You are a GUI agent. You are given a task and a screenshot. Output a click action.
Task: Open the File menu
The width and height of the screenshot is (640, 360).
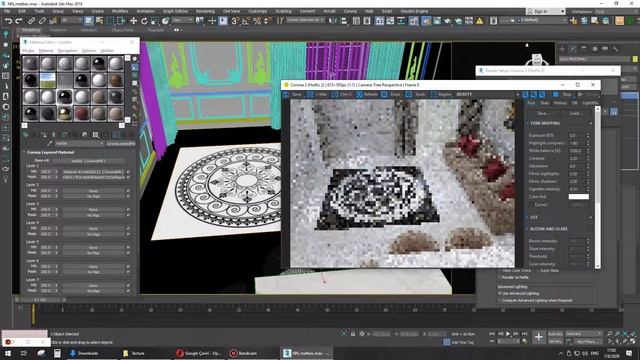[7, 11]
